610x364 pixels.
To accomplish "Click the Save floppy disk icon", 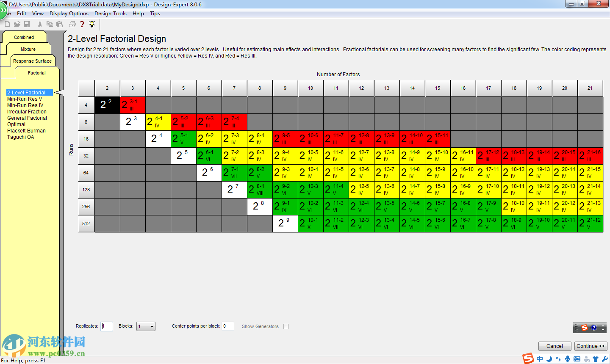I will (x=27, y=24).
